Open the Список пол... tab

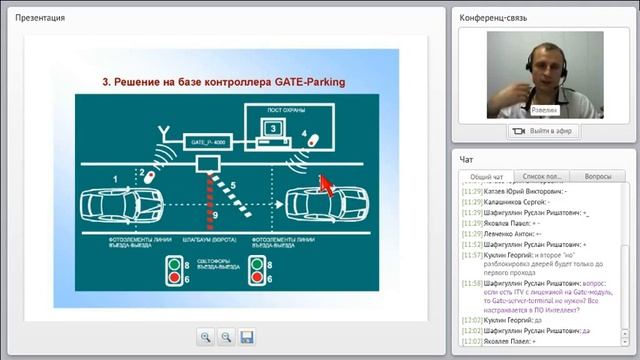point(542,176)
